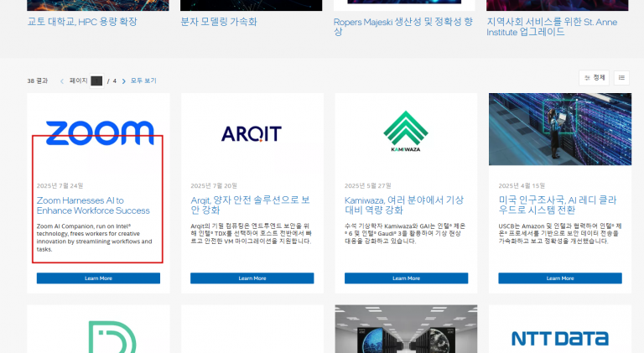Screen dimensions: 644x353
Task: Switch to list view icon
Action: click(x=621, y=78)
